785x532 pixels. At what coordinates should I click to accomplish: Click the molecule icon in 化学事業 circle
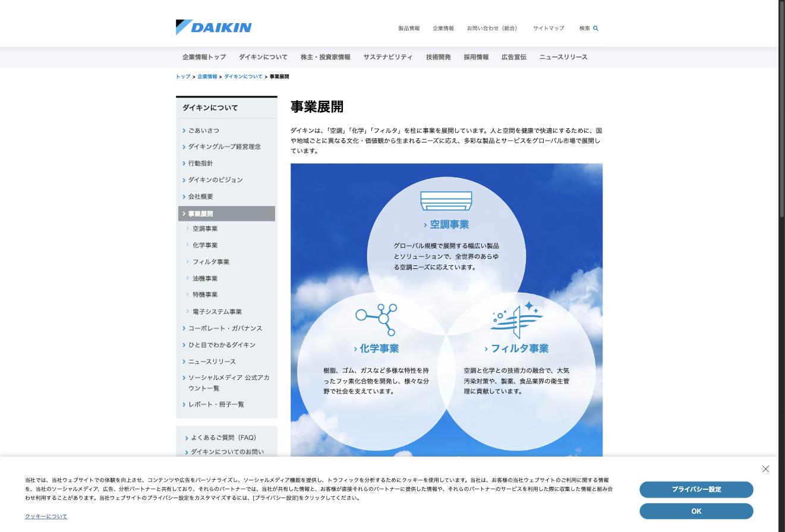[x=377, y=320]
